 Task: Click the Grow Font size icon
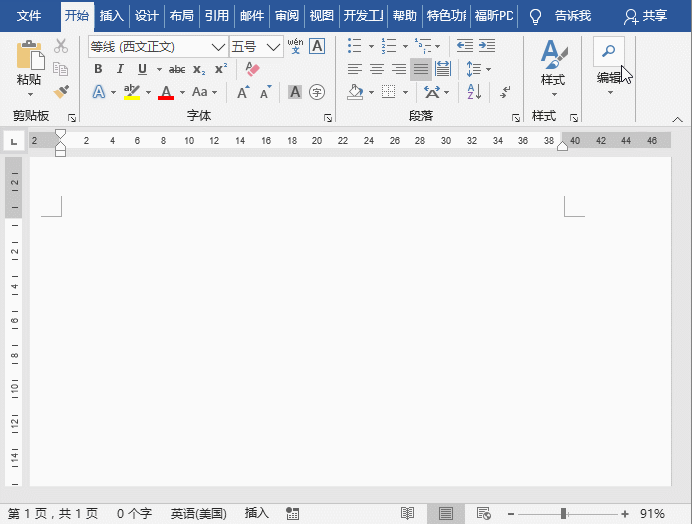(x=243, y=92)
